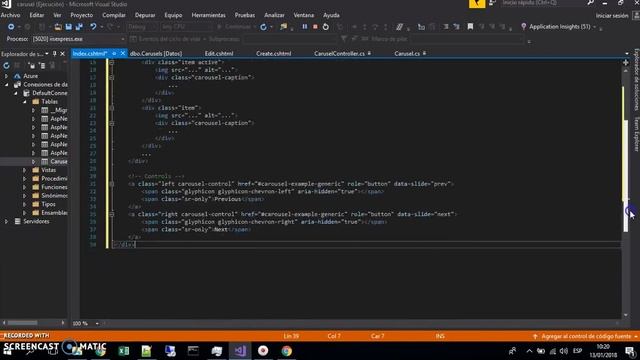Collapse the Tablas folder node
Viewport: 640px width, 360px height.
click(x=25, y=102)
